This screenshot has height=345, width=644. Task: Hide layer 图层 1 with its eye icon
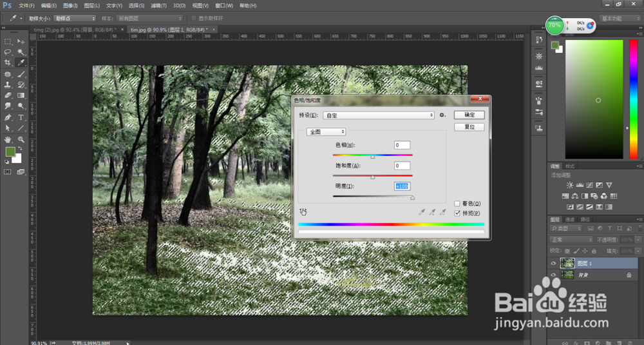[553, 263]
